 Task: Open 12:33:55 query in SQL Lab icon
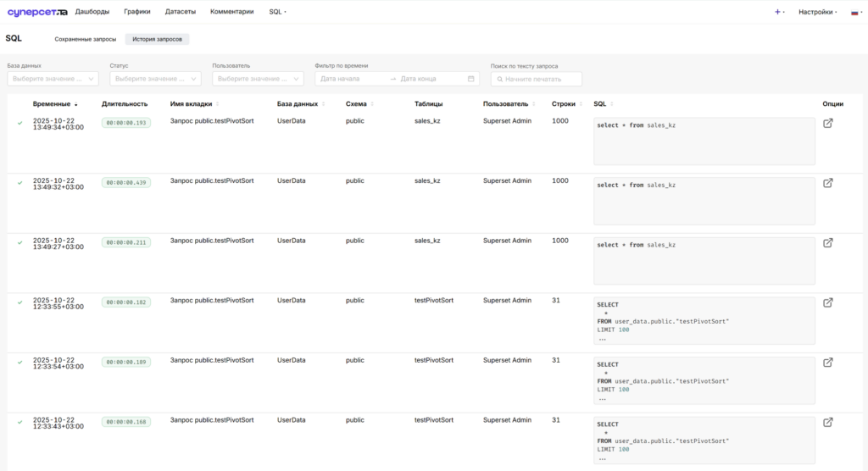(827, 302)
